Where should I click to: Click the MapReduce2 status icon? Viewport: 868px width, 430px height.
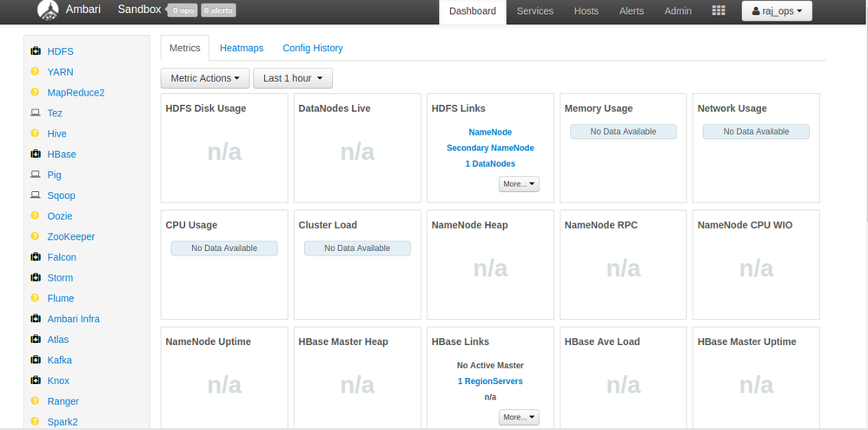click(x=36, y=92)
